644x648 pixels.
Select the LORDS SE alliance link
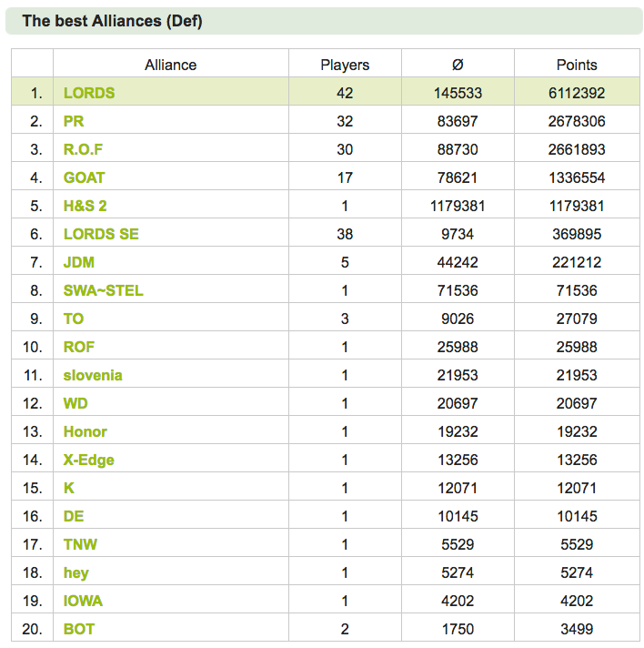pyautogui.click(x=101, y=234)
